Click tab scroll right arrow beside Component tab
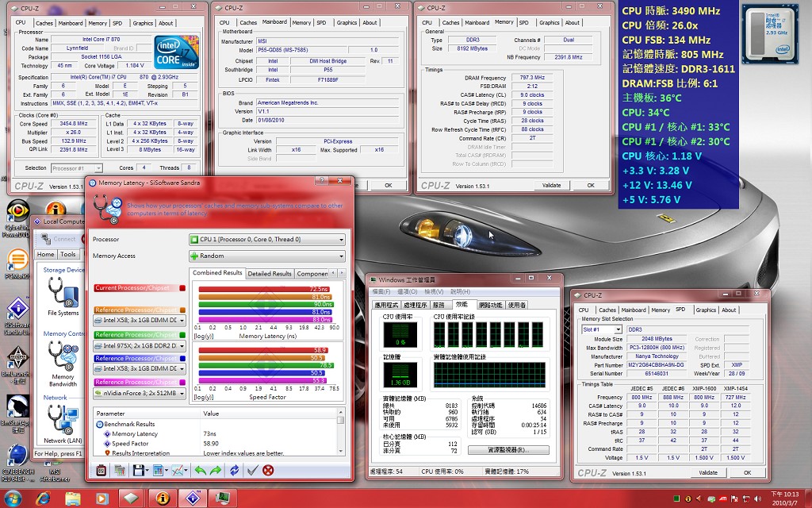This screenshot has width=812, height=508. point(341,273)
